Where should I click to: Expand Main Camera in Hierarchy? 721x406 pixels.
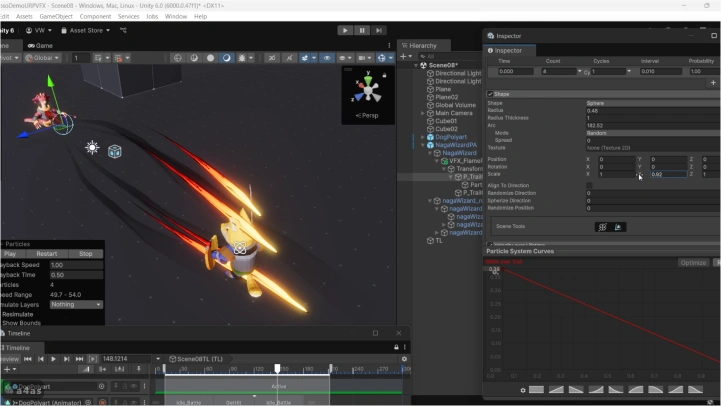(423, 113)
